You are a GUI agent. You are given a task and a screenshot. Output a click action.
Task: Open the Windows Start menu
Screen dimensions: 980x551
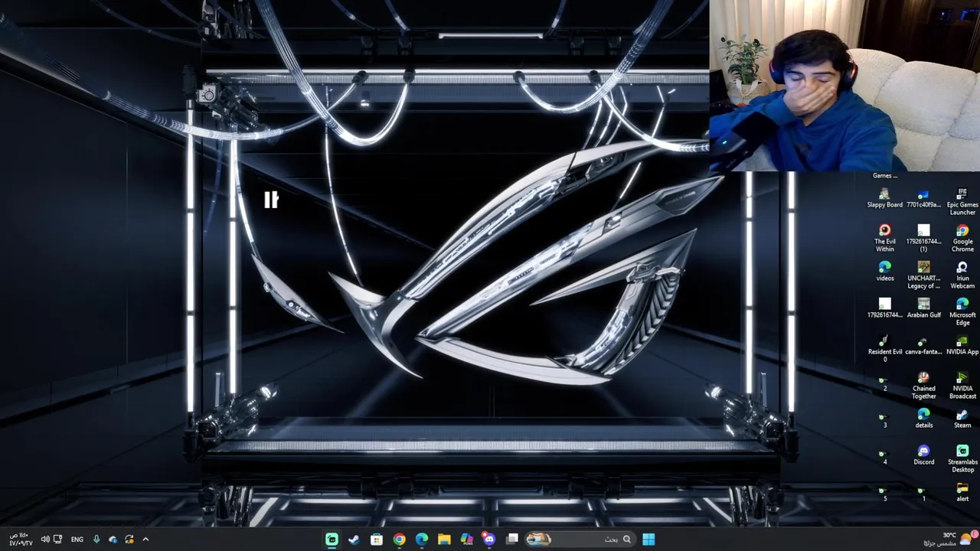[648, 540]
